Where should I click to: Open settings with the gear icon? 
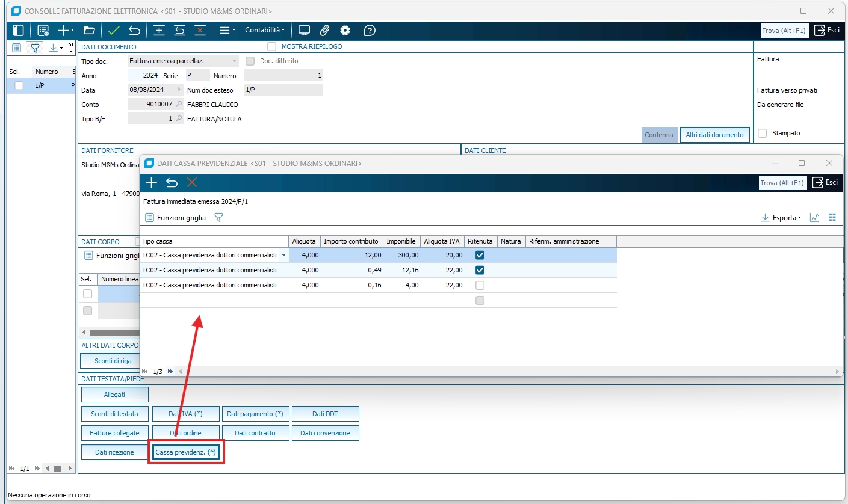click(345, 31)
